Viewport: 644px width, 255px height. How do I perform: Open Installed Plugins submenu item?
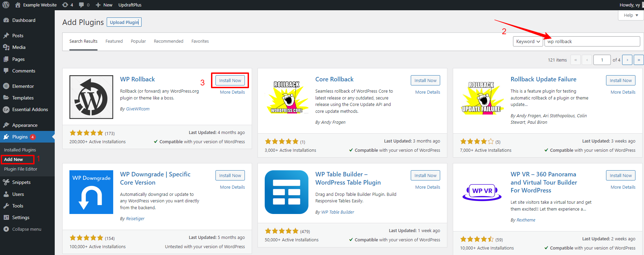pyautogui.click(x=20, y=150)
